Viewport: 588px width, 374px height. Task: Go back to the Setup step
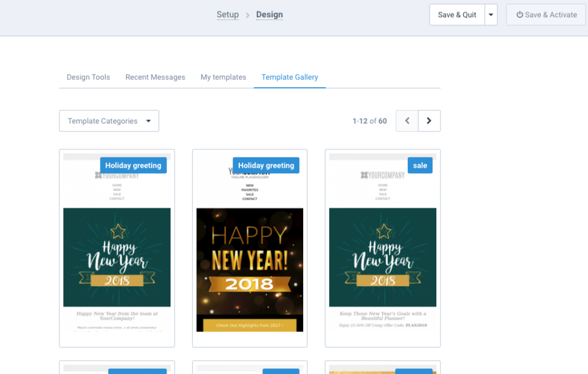[227, 14]
